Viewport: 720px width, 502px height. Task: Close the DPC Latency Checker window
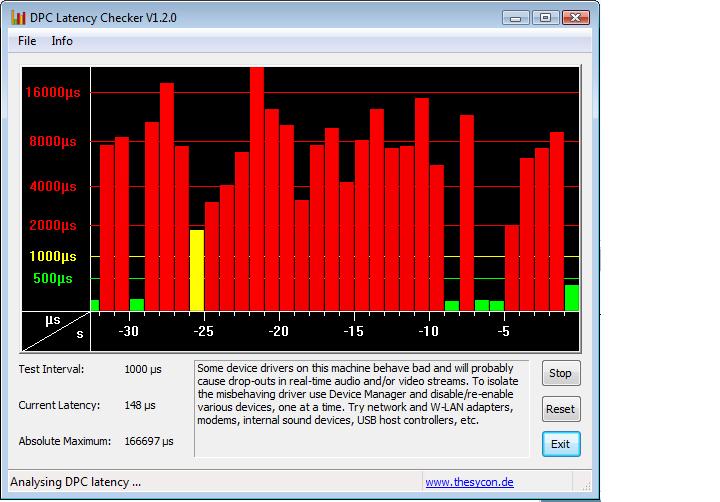coord(575,18)
